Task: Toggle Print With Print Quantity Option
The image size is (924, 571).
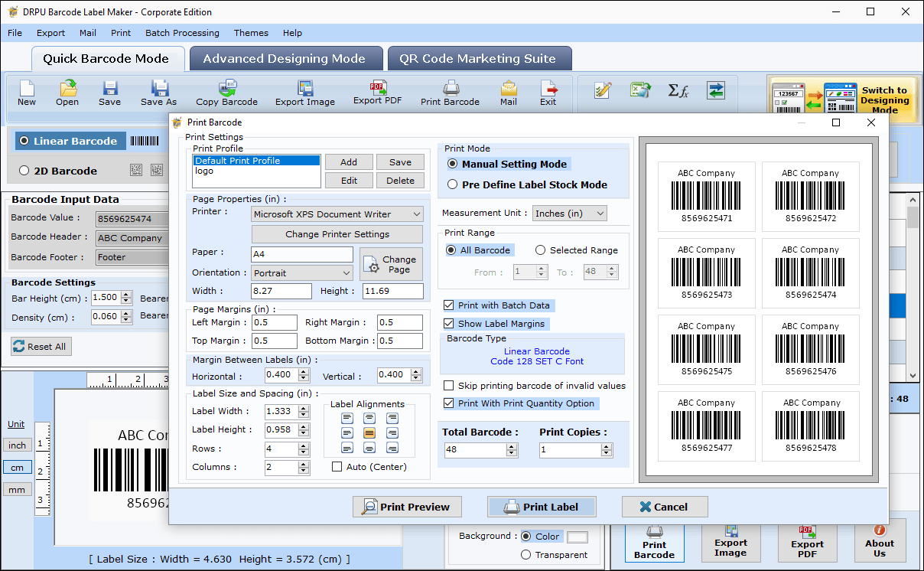Action: pyautogui.click(x=449, y=403)
